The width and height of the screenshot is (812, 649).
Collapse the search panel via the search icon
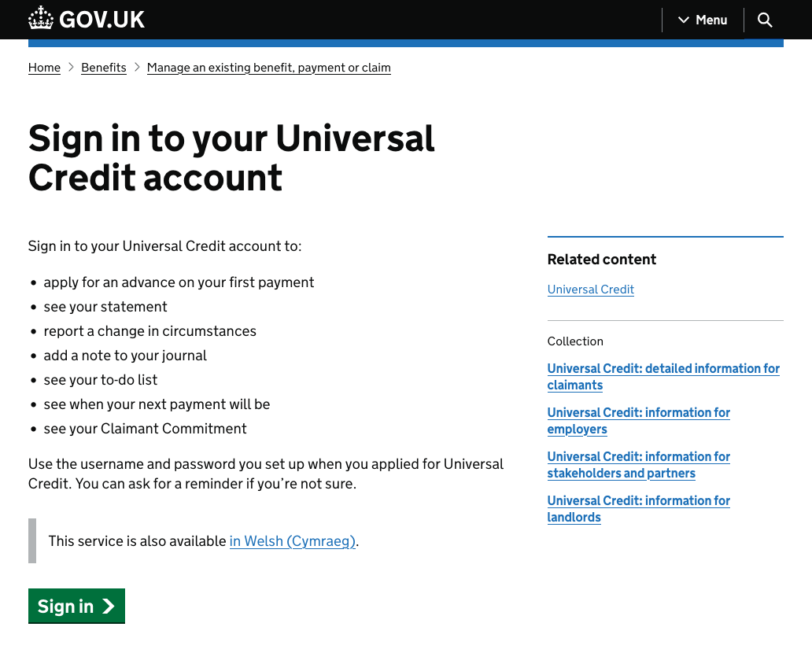(764, 20)
